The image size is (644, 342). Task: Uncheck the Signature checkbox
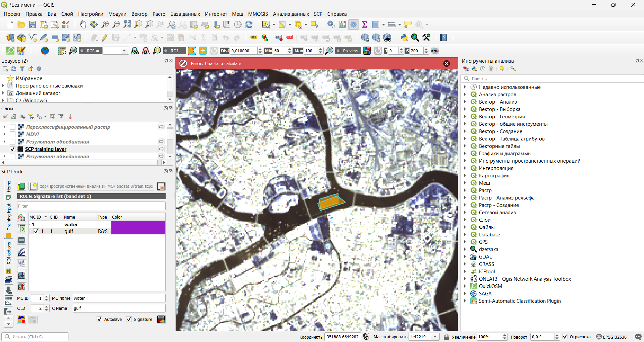129,319
